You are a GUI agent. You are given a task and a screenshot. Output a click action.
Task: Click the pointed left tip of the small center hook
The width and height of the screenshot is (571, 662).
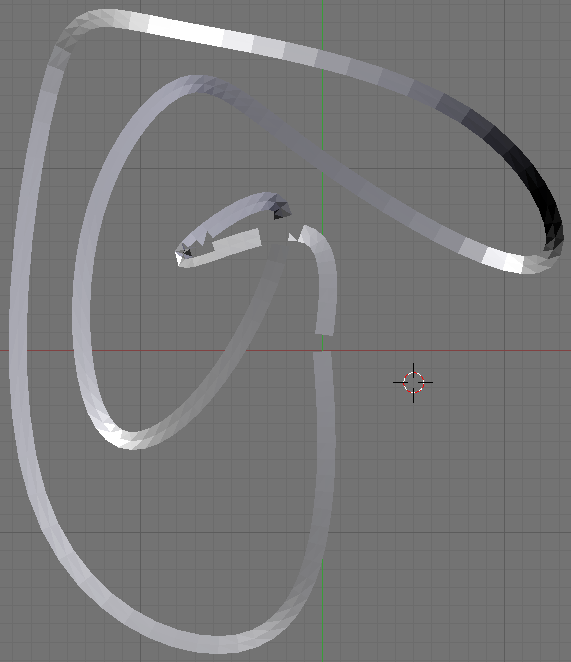click(182, 255)
